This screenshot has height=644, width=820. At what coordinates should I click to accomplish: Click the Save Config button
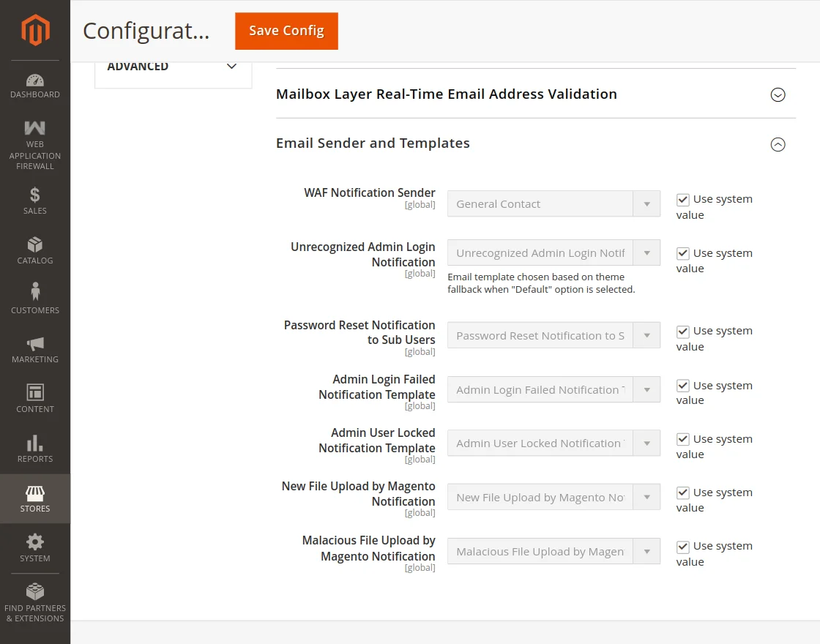(x=286, y=31)
